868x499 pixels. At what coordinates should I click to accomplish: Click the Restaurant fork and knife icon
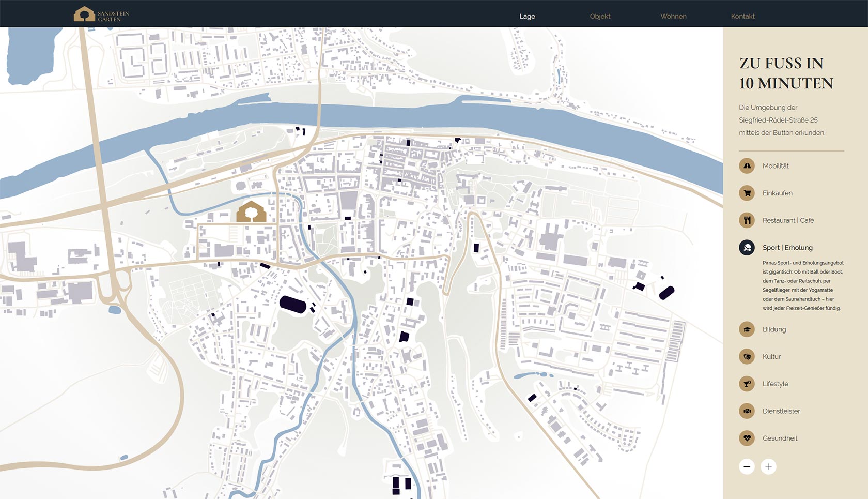pyautogui.click(x=747, y=220)
